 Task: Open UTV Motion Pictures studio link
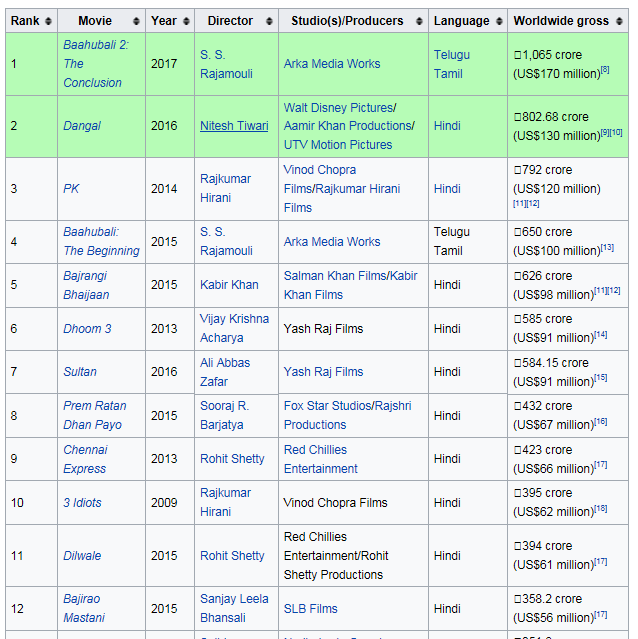pyautogui.click(x=338, y=145)
